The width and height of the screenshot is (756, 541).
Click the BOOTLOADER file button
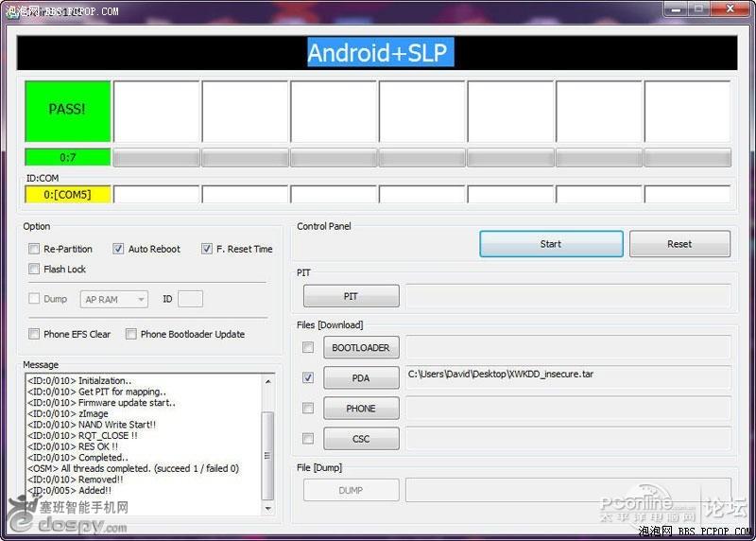[x=361, y=347]
